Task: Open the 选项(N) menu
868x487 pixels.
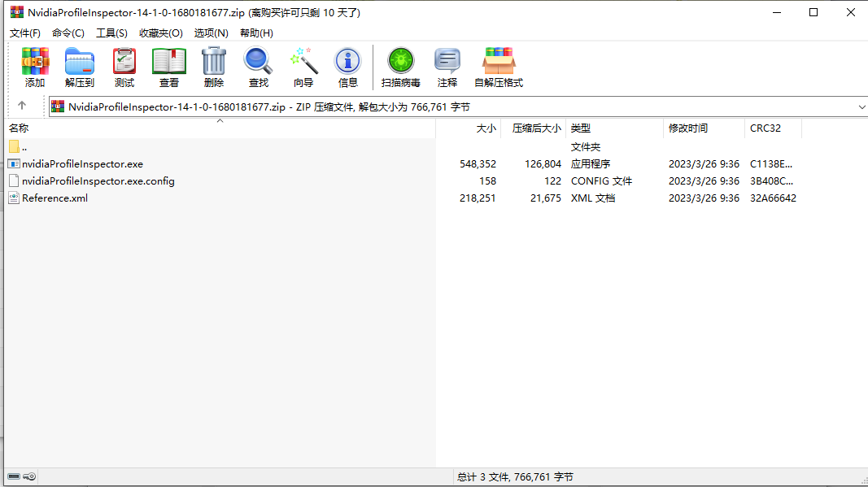Action: (211, 33)
